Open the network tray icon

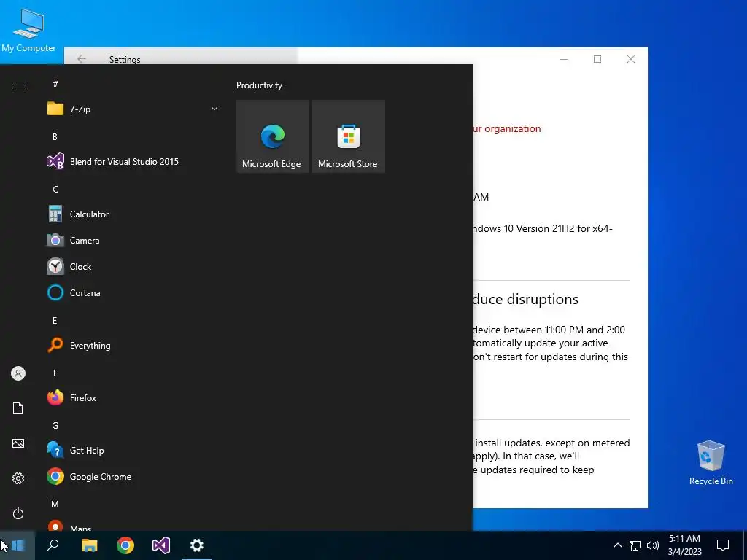635,545
